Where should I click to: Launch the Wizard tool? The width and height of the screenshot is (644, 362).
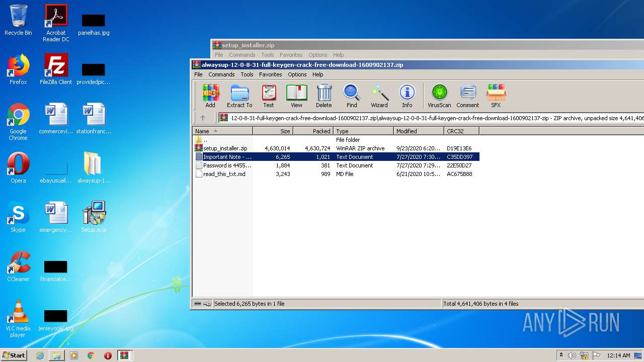[x=379, y=96]
